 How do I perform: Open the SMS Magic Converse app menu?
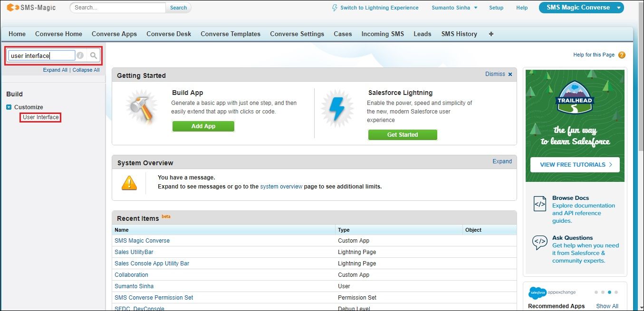coord(581,8)
